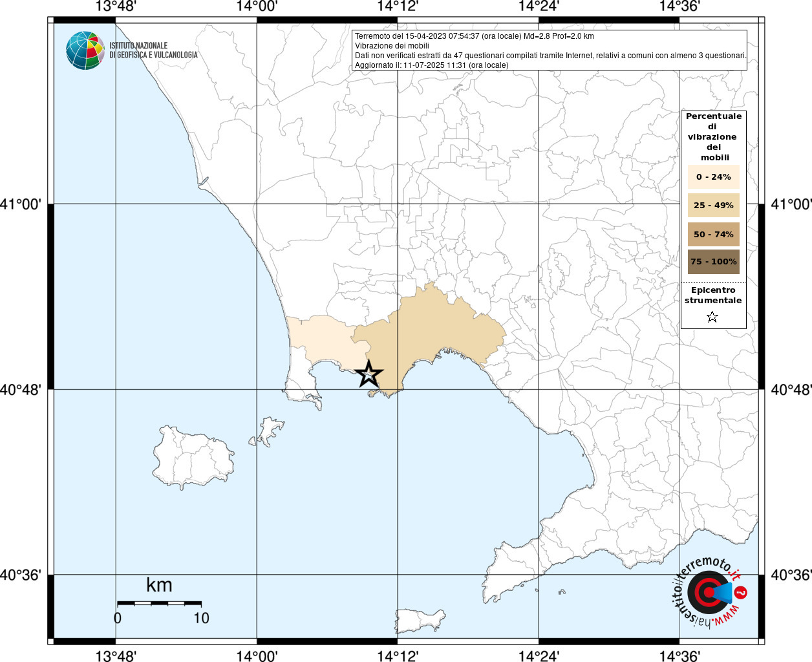Click the top 14°12' longitude label
Screen dimensions: 812x662
click(398, 6)
